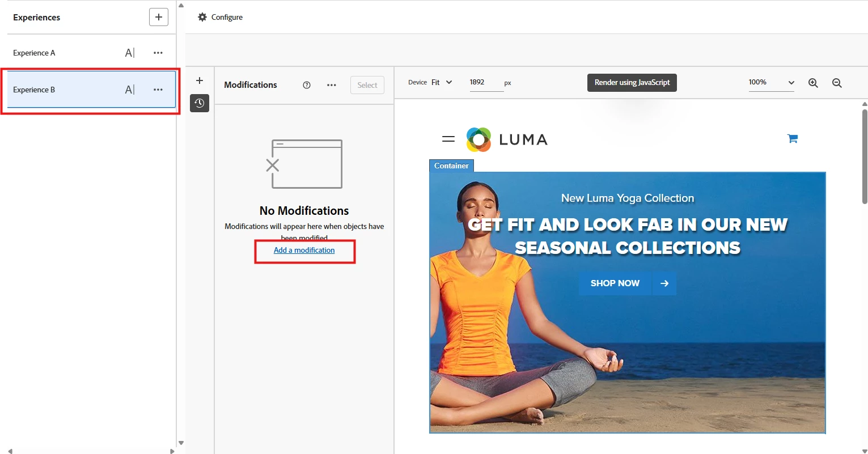The height and width of the screenshot is (454, 868).
Task: Open the history panel icon
Action: coord(200,103)
